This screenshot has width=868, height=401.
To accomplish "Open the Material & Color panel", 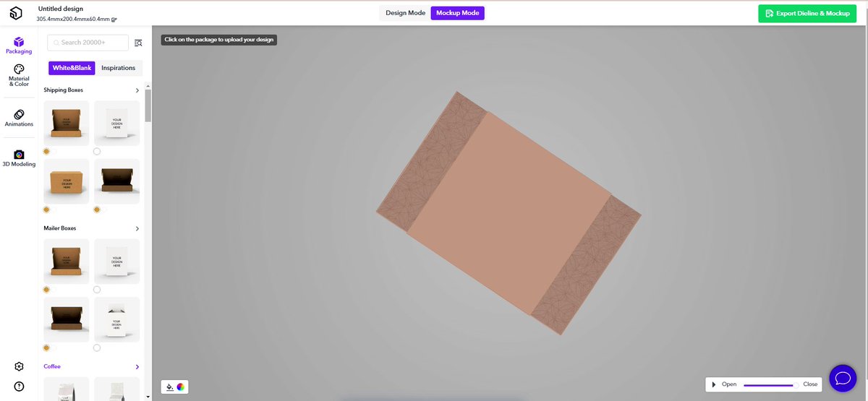I will click(x=19, y=75).
